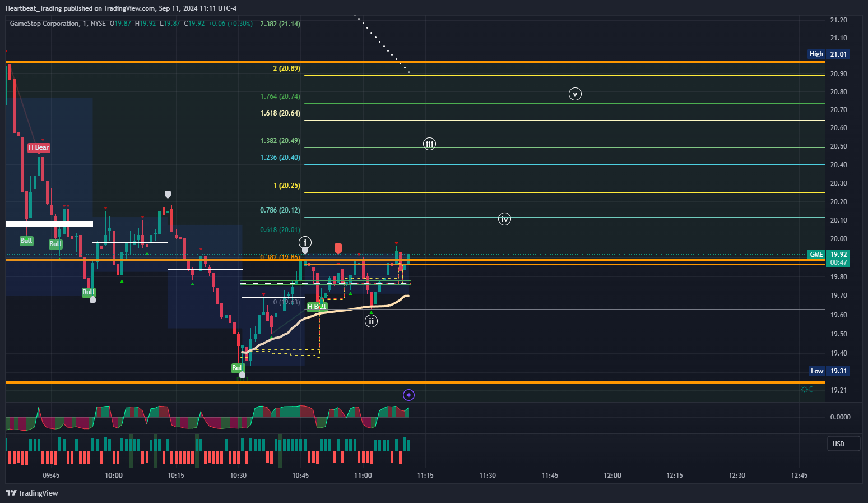
Task: Click the high value H19.92 in legend
Action: coord(146,24)
